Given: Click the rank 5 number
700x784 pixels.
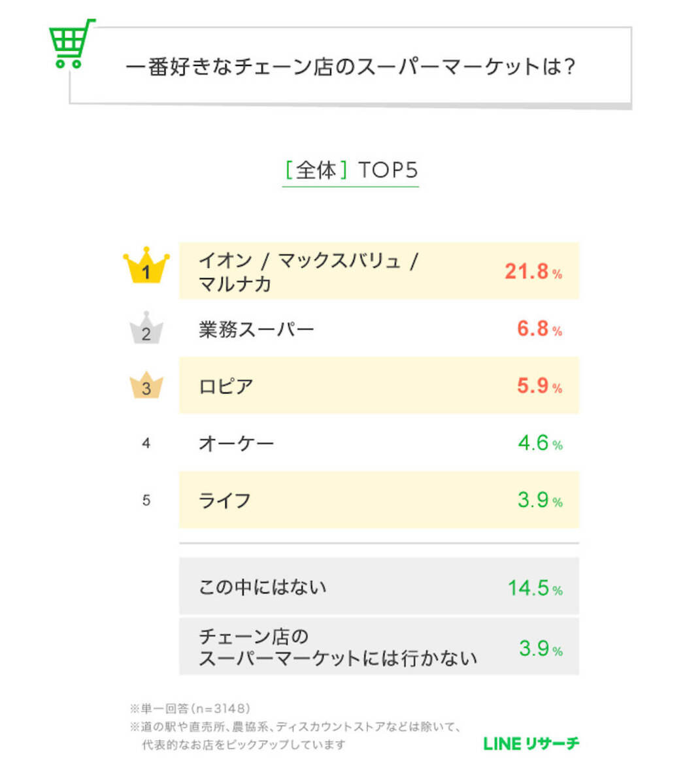Looking at the screenshot, I should [146, 500].
